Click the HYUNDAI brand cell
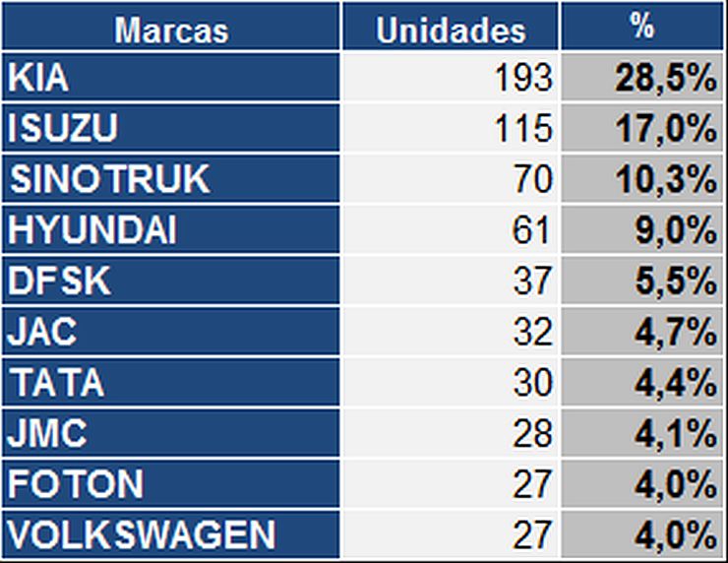 (x=171, y=230)
